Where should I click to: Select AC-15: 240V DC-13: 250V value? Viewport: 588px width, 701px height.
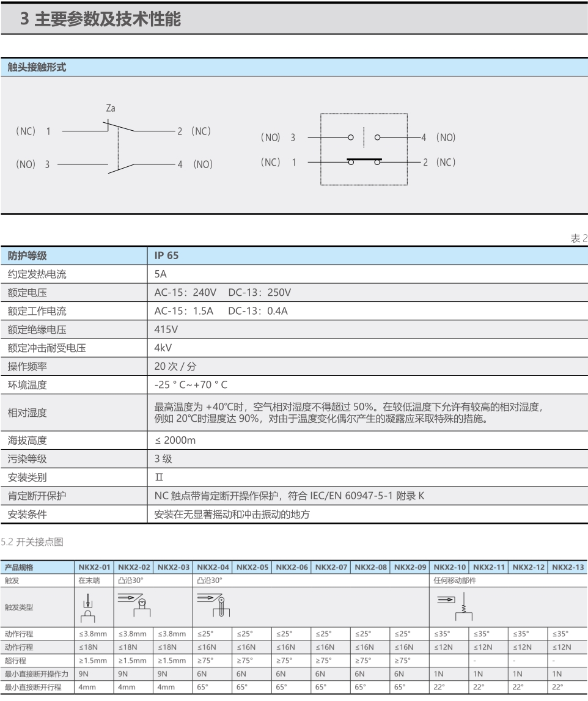point(222,292)
